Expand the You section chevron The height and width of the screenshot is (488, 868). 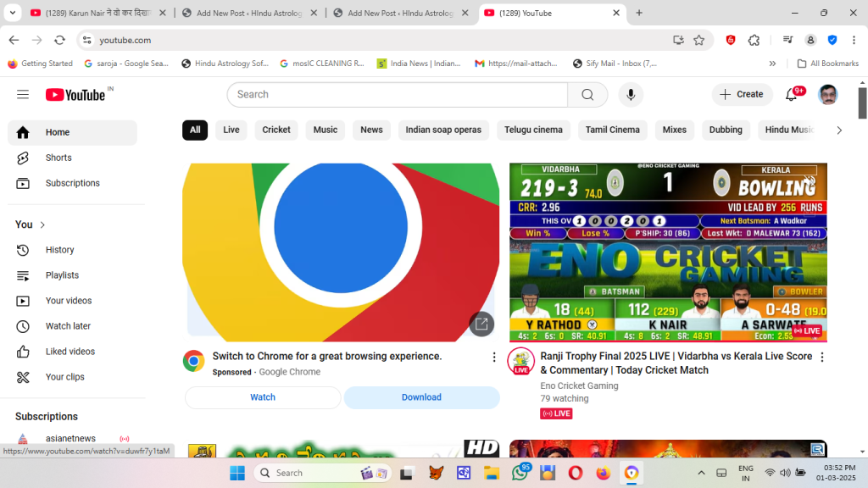coord(42,225)
